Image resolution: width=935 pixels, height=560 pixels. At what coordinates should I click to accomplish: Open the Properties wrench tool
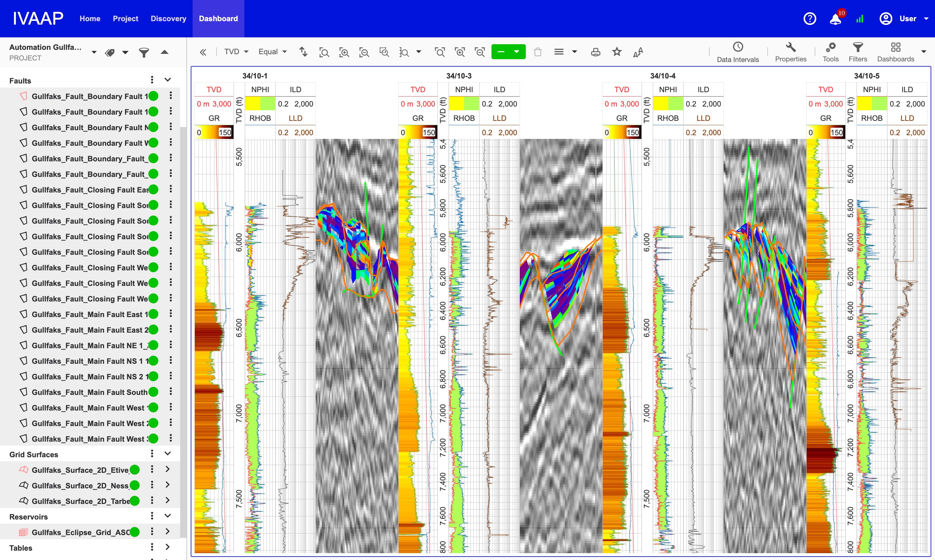(790, 52)
